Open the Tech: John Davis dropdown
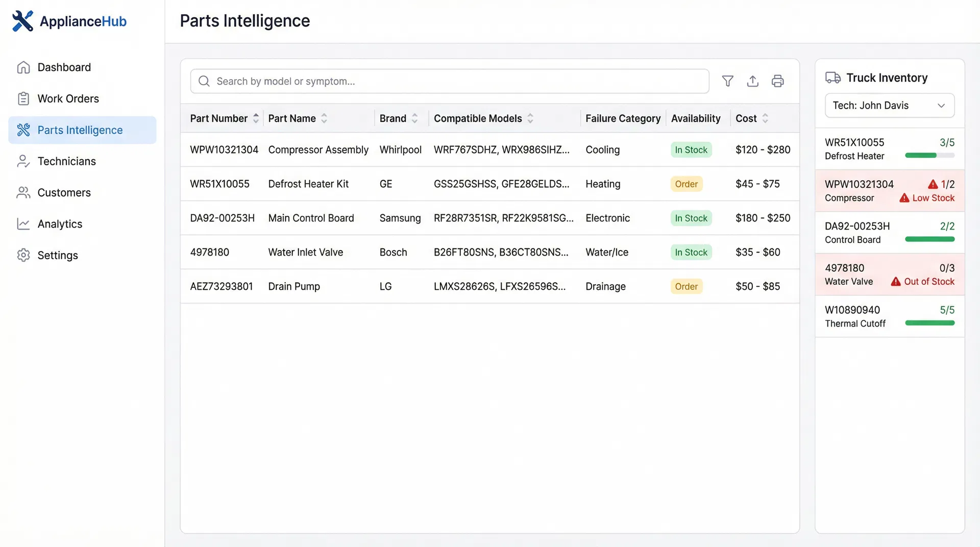This screenshot has height=547, width=980. click(x=889, y=105)
